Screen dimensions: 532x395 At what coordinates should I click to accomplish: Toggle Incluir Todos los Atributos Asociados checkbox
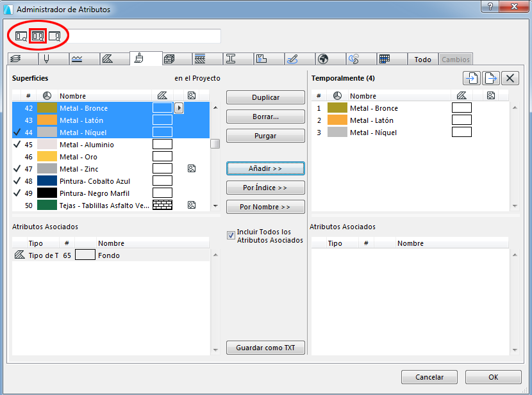tap(231, 236)
